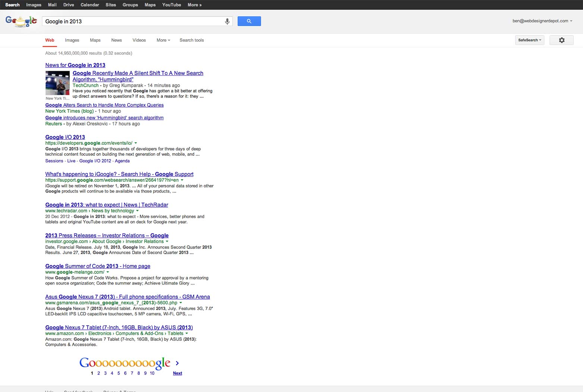Click the Google doodle logo
Image resolution: width=583 pixels, height=392 pixels.
(21, 21)
